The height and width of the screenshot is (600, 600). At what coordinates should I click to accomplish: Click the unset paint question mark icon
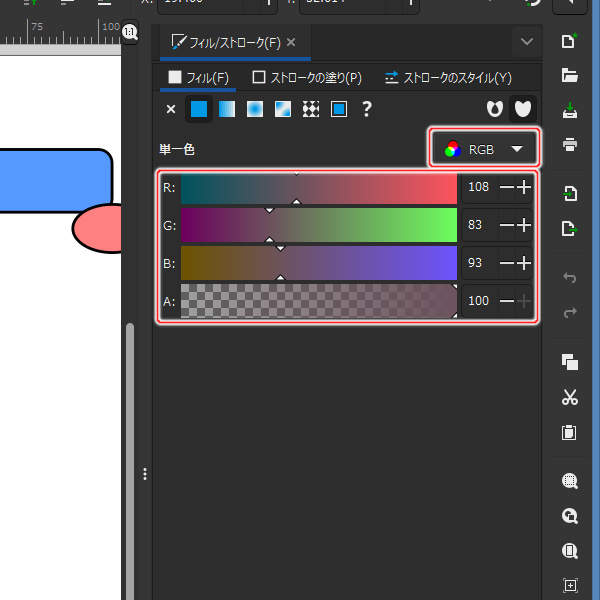pos(367,109)
